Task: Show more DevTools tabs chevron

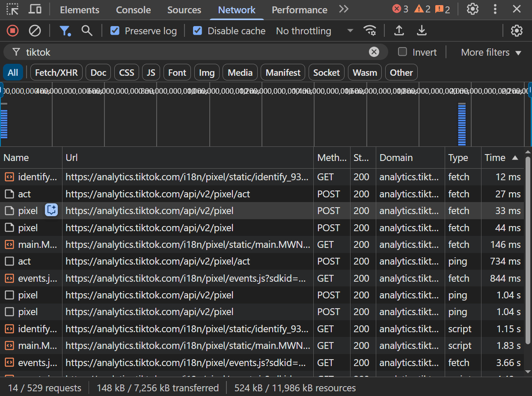Action: point(344,9)
